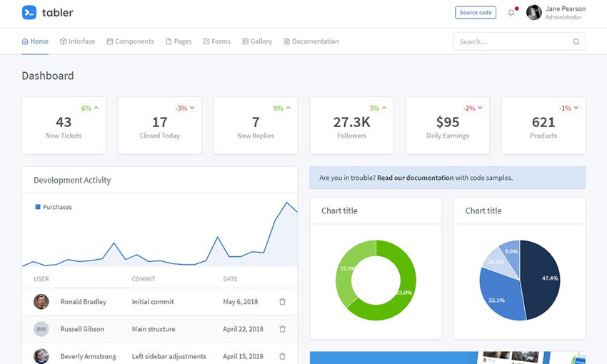Image resolution: width=607 pixels, height=364 pixels.
Task: Select the New Tickets stat card
Action: 64,126
